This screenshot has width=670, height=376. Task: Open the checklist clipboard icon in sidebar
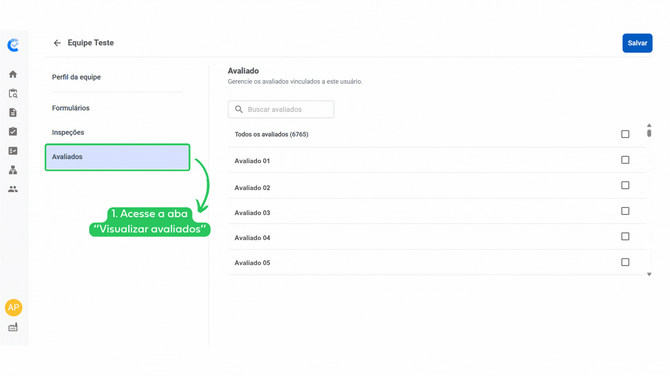click(13, 131)
